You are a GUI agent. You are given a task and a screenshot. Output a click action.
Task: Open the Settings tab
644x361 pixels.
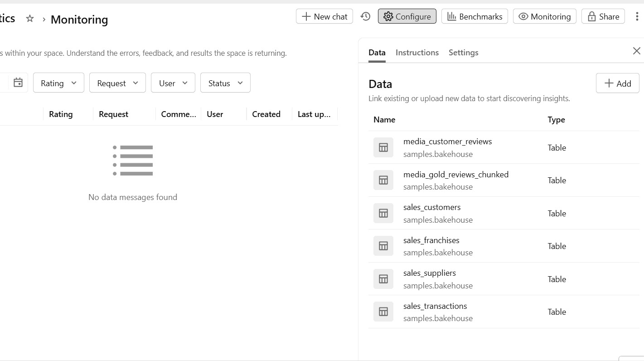tap(463, 52)
